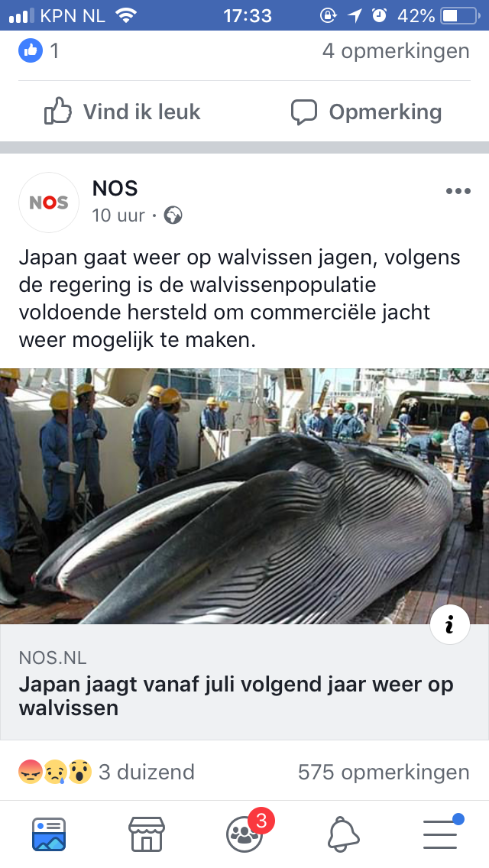
Task: Tap the status bar clock 17:33
Action: pyautogui.click(x=247, y=15)
